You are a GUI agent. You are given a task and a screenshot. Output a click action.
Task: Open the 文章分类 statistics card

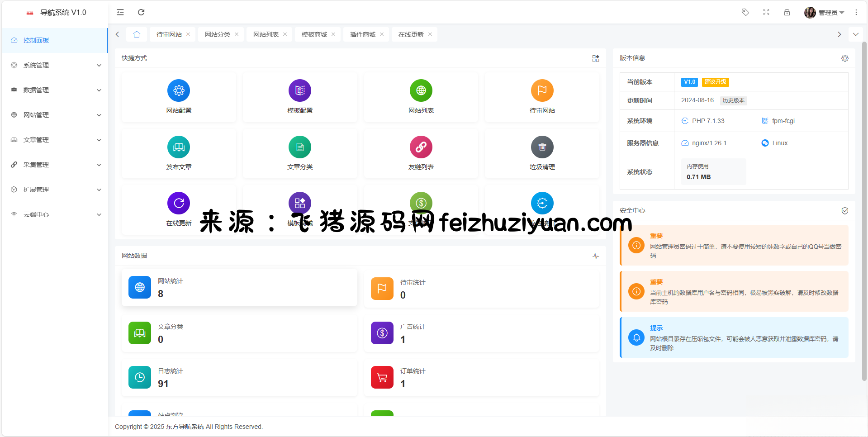pos(239,333)
